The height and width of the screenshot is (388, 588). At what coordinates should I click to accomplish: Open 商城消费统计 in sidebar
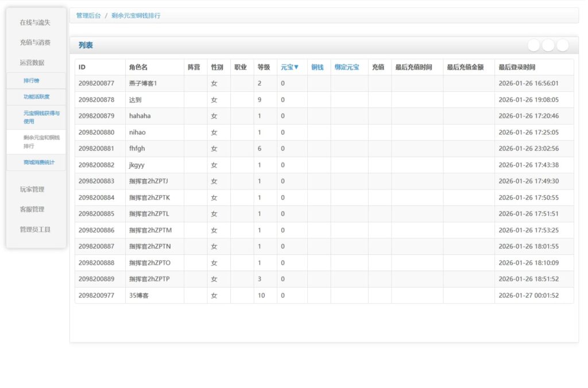pos(39,162)
